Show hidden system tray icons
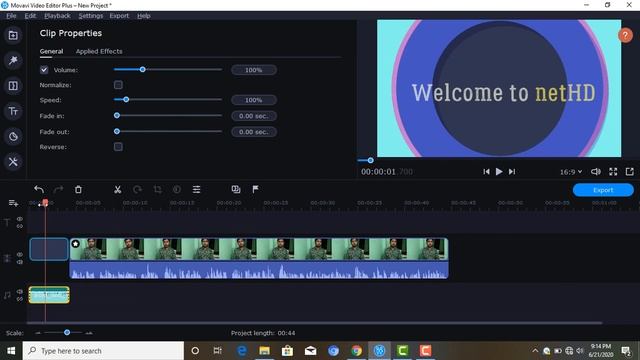640x360 pixels. 535,351
